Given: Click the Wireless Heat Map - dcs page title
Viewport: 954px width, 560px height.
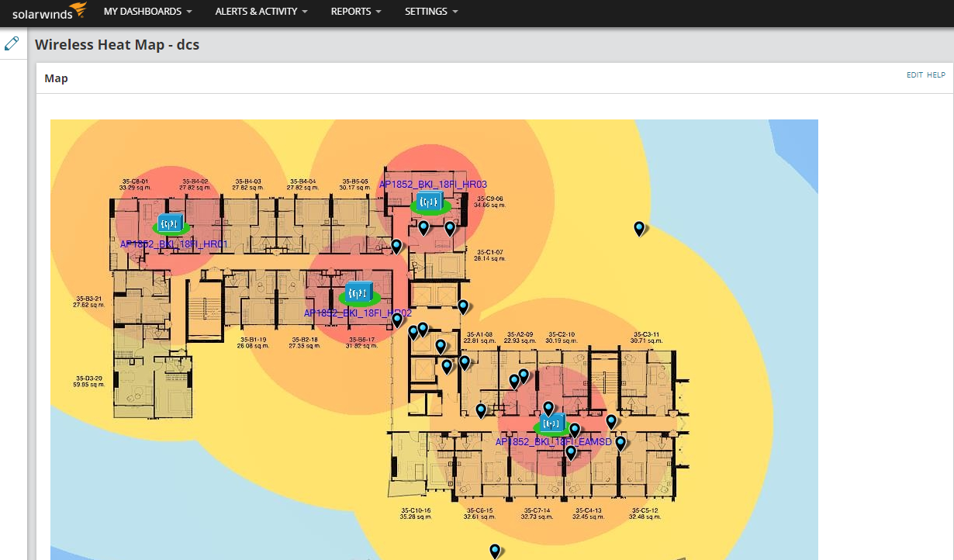Looking at the screenshot, I should pos(117,45).
